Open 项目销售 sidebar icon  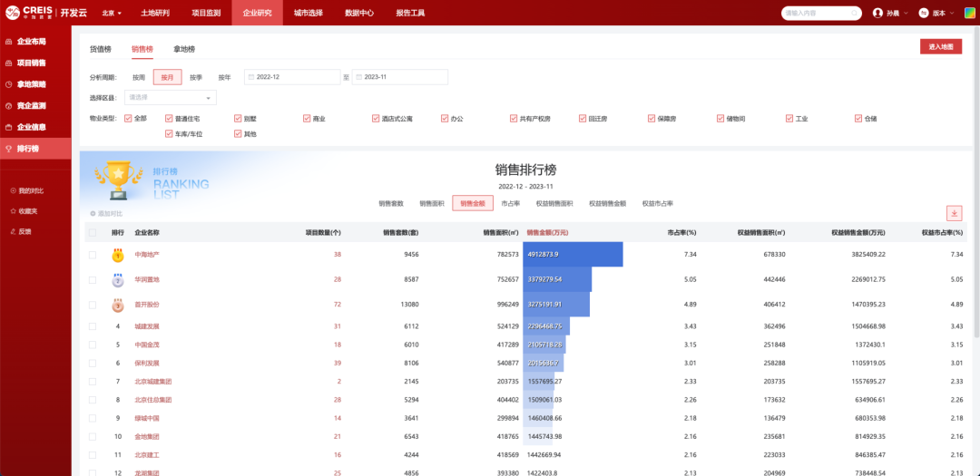[9, 63]
